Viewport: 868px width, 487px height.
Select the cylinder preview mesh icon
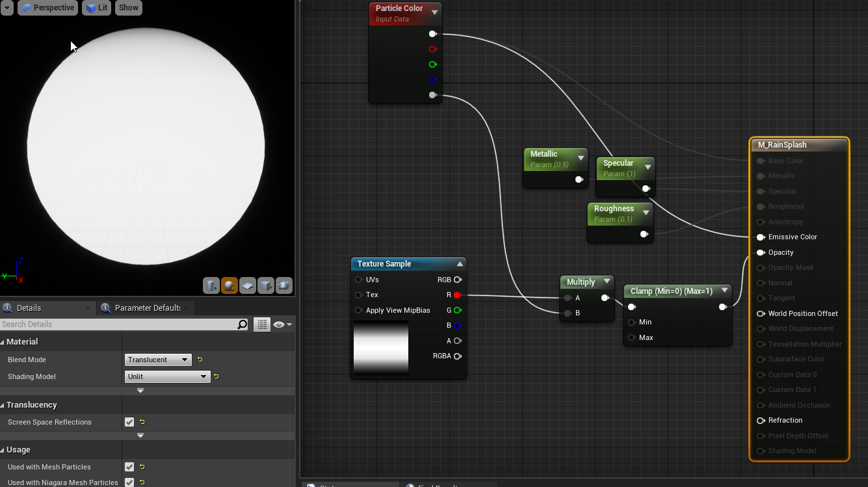coord(210,285)
